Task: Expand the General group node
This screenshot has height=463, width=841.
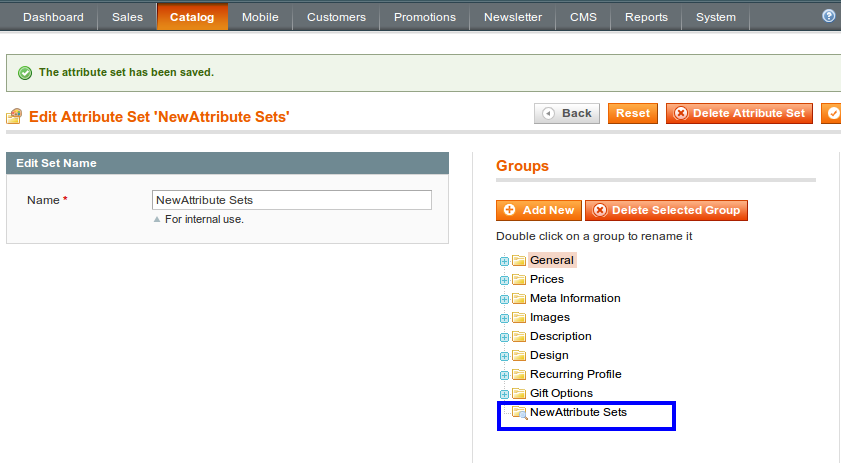Action: pos(504,261)
